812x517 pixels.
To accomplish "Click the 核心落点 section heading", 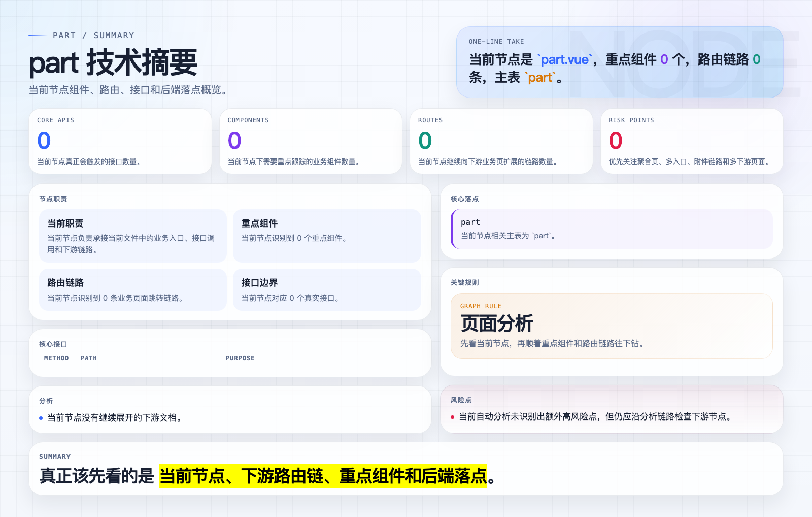I will tap(465, 199).
